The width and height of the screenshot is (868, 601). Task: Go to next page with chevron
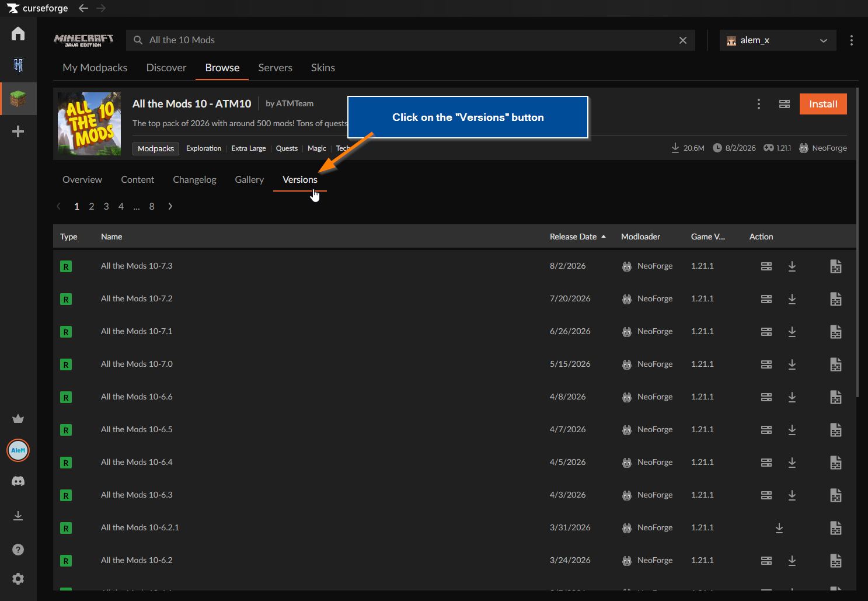click(170, 206)
